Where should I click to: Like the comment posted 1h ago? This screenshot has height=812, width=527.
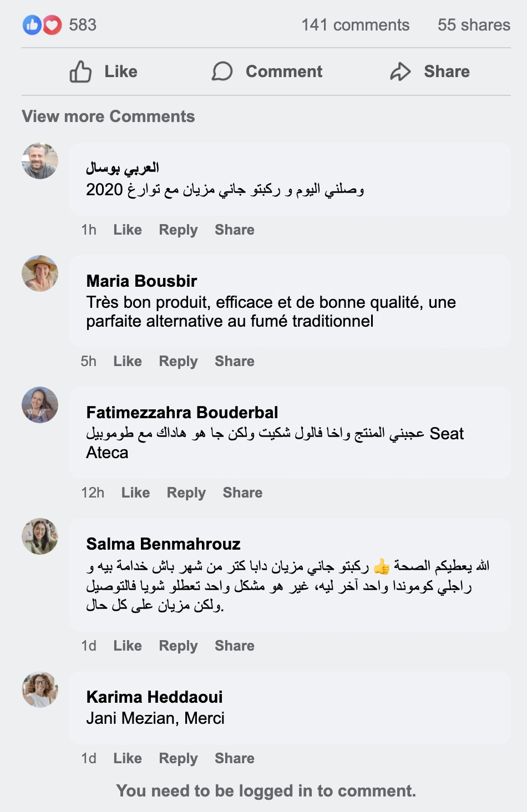click(x=128, y=230)
